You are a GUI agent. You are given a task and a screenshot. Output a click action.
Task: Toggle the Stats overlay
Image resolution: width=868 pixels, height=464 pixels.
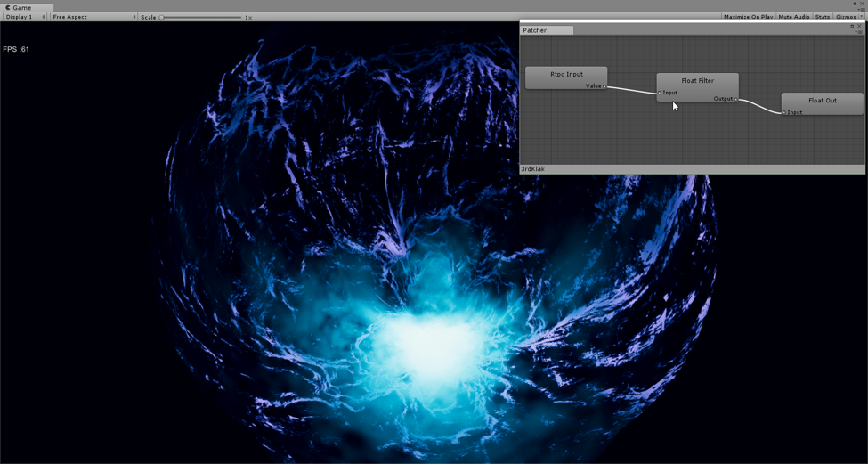822,17
